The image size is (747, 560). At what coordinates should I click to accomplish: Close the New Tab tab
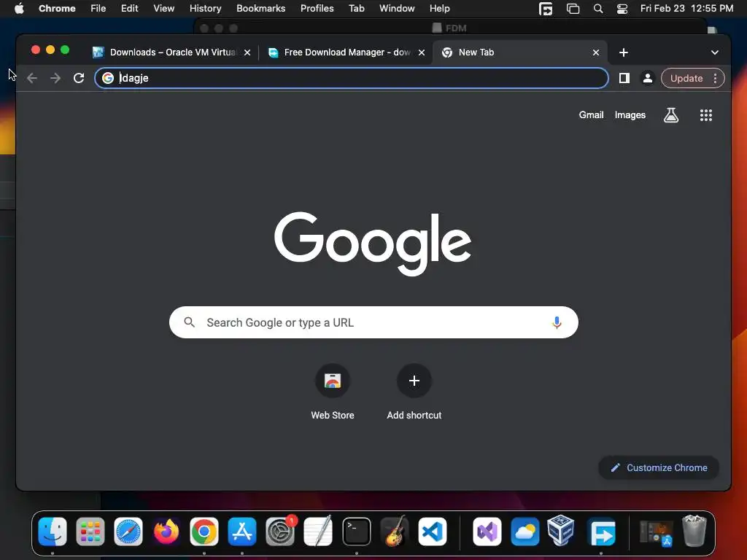(x=596, y=52)
